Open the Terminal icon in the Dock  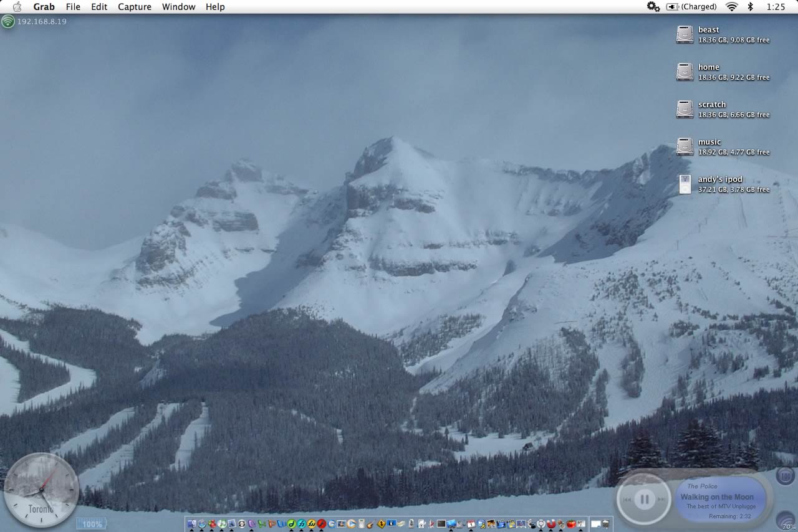point(441,524)
